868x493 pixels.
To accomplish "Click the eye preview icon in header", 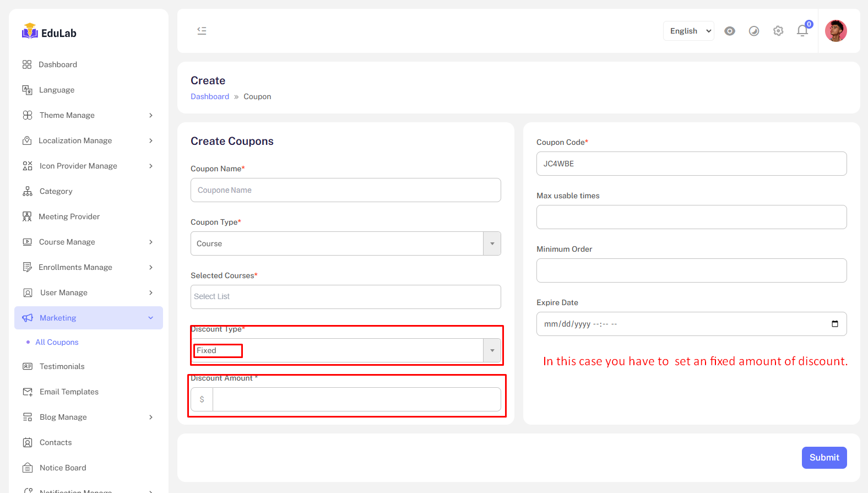I will [730, 31].
